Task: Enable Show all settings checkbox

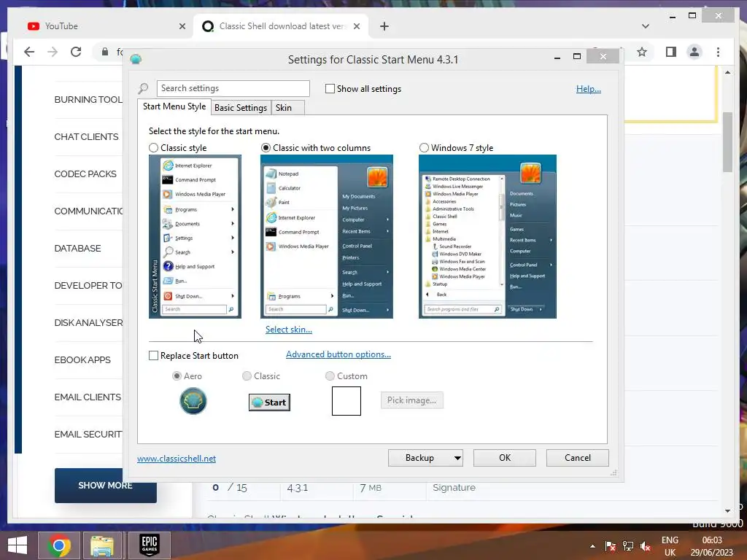Action: click(x=330, y=88)
